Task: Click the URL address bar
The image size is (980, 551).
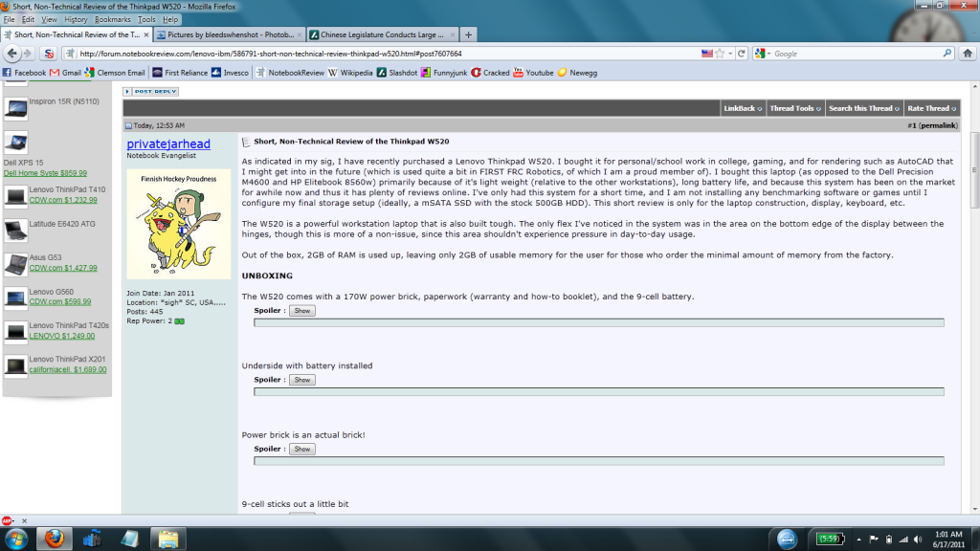Action: [388, 54]
